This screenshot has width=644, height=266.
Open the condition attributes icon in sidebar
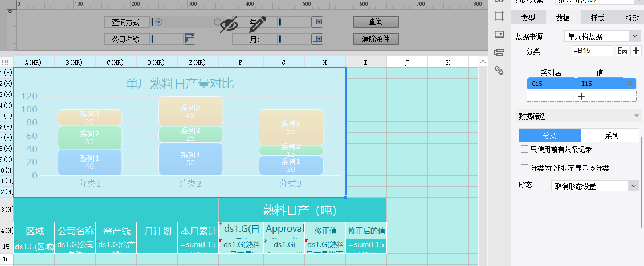tap(499, 52)
